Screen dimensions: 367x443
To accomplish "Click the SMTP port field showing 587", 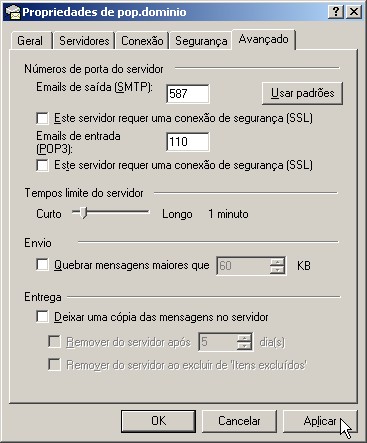I will pos(188,94).
